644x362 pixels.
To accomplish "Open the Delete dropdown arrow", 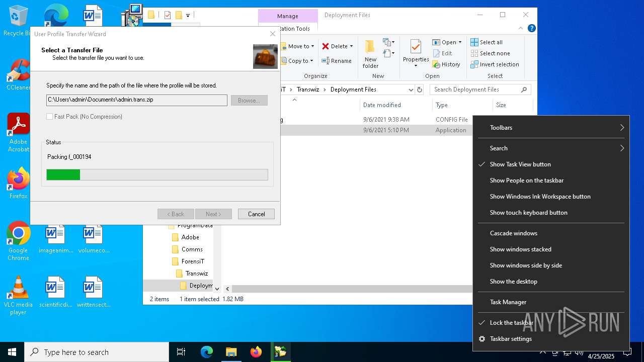I will click(351, 46).
